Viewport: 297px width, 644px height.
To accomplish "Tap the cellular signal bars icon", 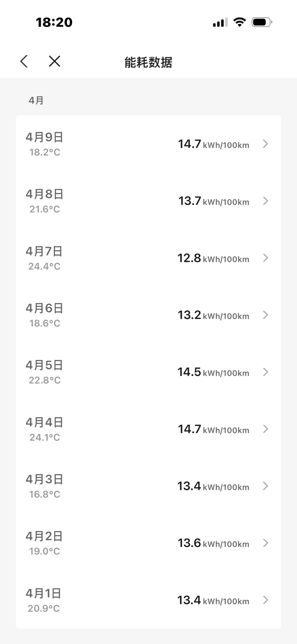I will [220, 23].
